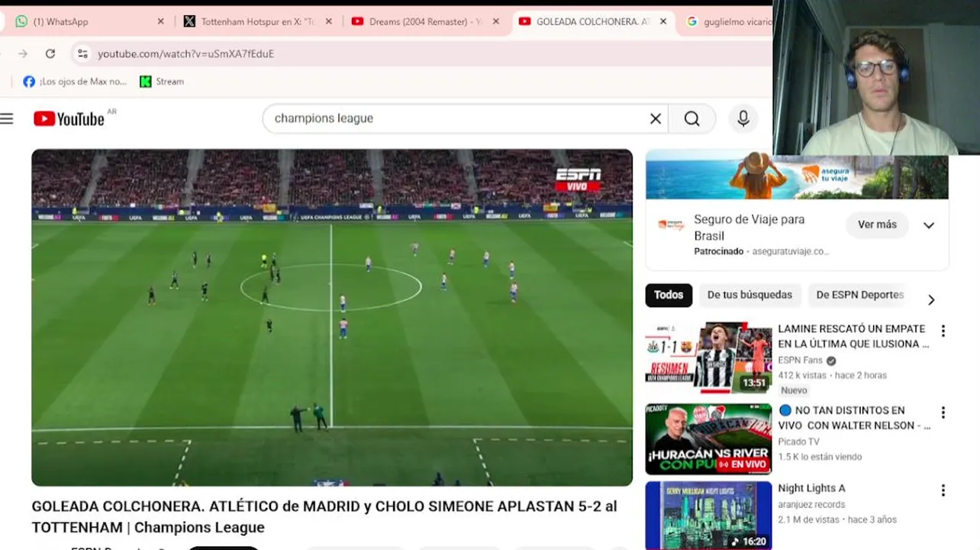Start voice search with the microphone
Viewport: 980px width, 550px height.
743,118
